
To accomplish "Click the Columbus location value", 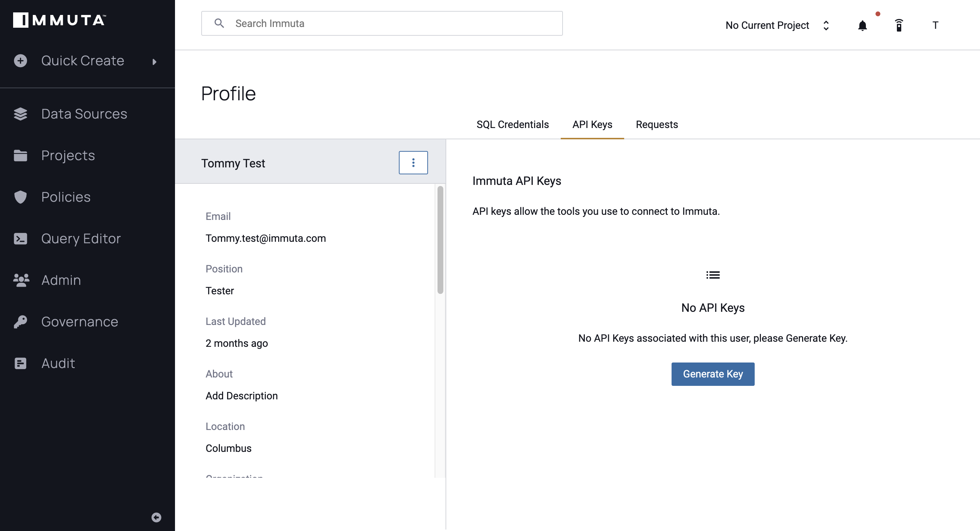I will [228, 449].
